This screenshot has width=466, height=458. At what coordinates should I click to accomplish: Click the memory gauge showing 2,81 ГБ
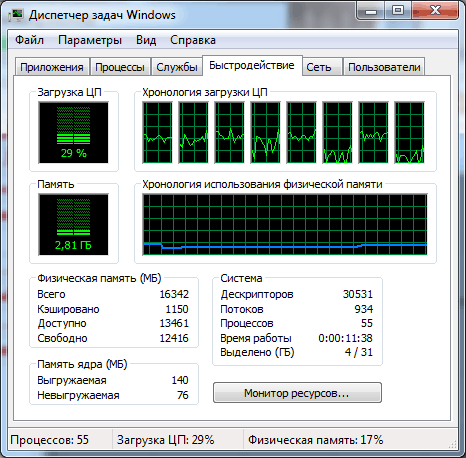tap(73, 224)
